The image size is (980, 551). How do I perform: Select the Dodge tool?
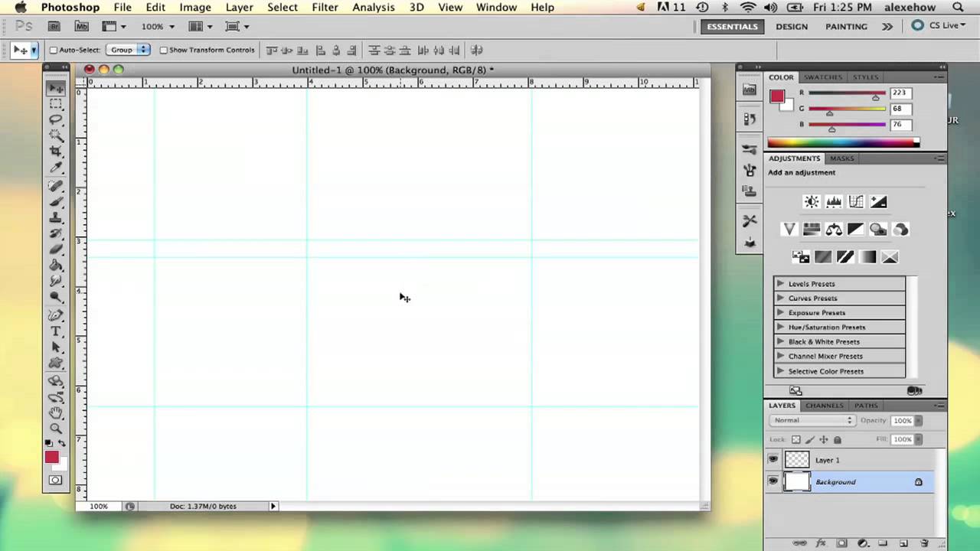tap(56, 297)
